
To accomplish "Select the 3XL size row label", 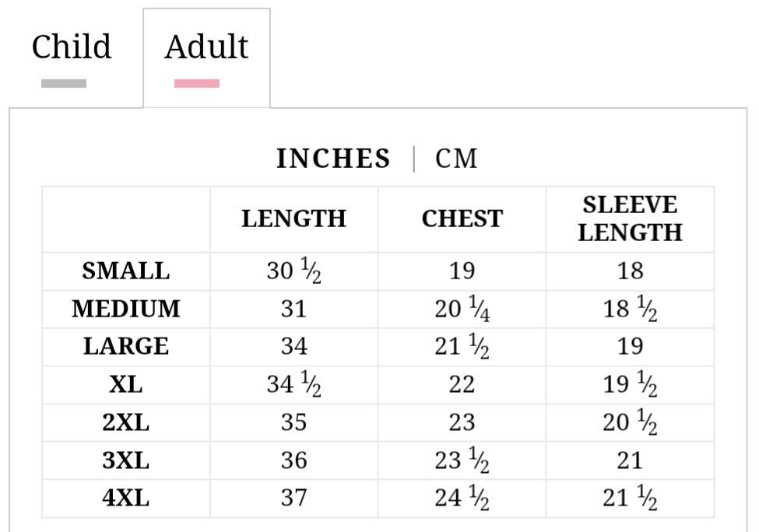I will [x=126, y=460].
